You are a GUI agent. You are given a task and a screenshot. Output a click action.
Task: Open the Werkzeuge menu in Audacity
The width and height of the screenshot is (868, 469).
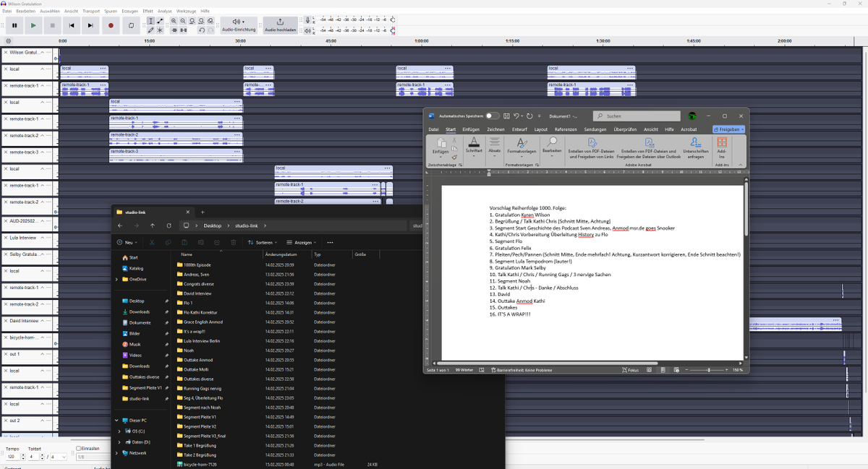click(x=186, y=12)
